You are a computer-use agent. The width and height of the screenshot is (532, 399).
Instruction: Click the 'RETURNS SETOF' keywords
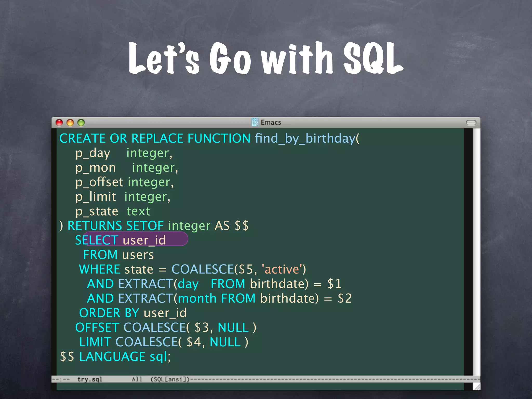click(x=115, y=225)
